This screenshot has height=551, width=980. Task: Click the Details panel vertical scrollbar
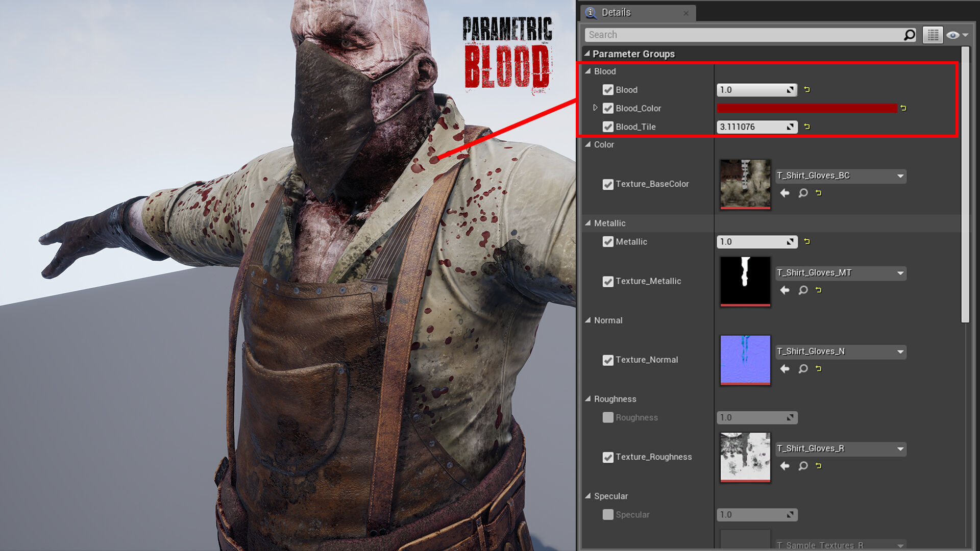point(965,184)
